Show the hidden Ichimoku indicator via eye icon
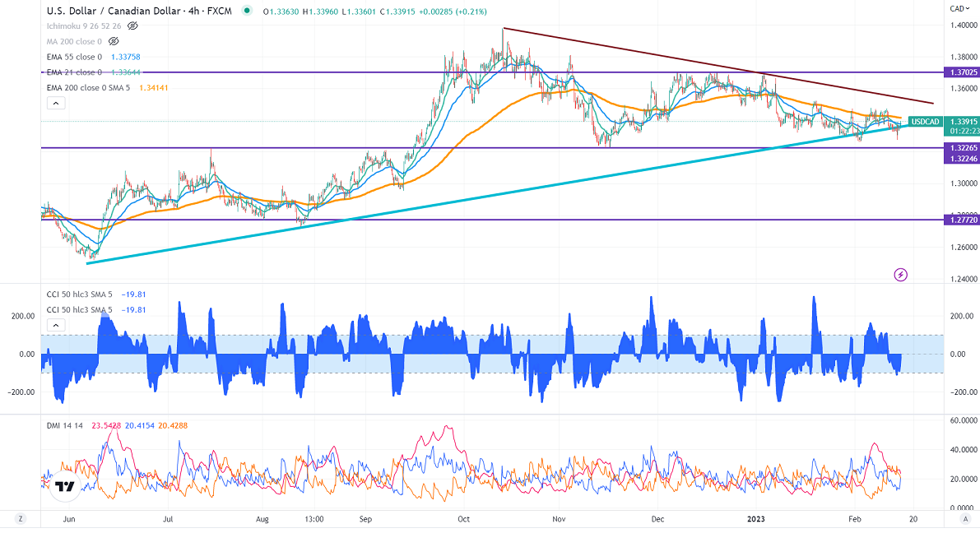 click(132, 26)
